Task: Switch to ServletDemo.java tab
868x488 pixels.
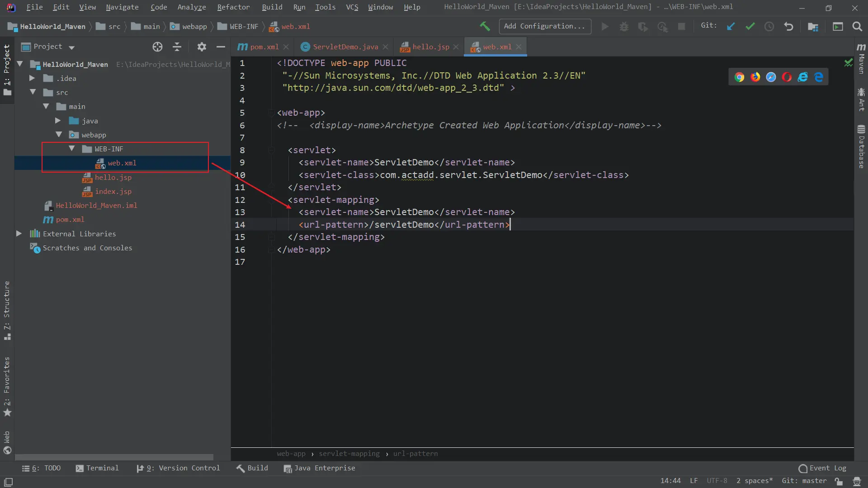Action: pyautogui.click(x=345, y=47)
